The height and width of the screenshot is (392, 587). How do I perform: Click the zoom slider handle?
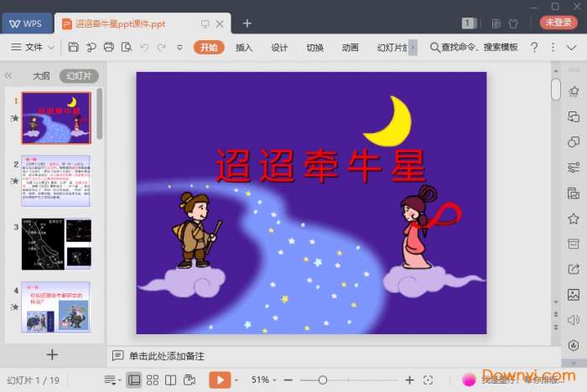tap(323, 380)
